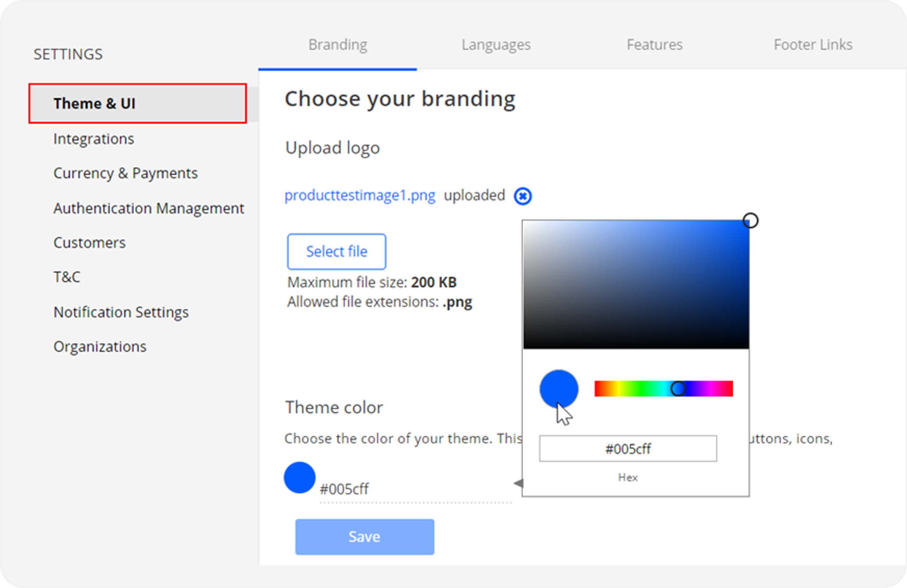Save the branding settings
Image resolution: width=907 pixels, height=588 pixels.
(365, 537)
